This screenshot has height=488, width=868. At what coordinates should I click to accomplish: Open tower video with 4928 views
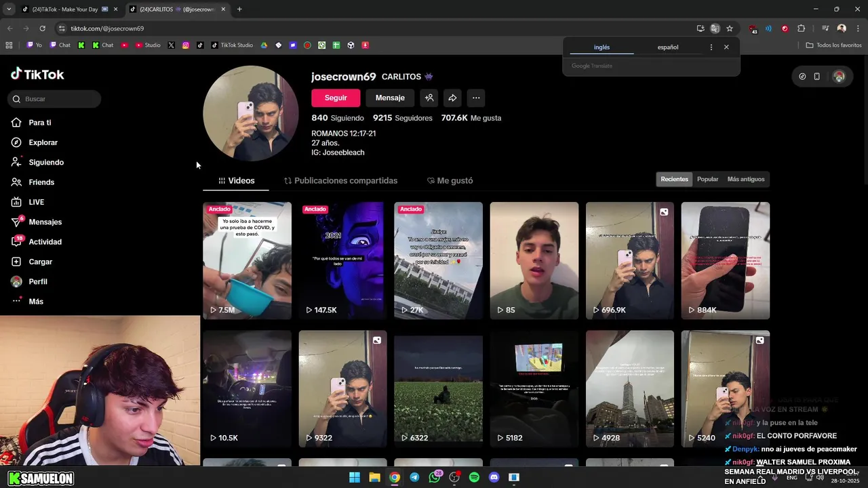point(630,388)
